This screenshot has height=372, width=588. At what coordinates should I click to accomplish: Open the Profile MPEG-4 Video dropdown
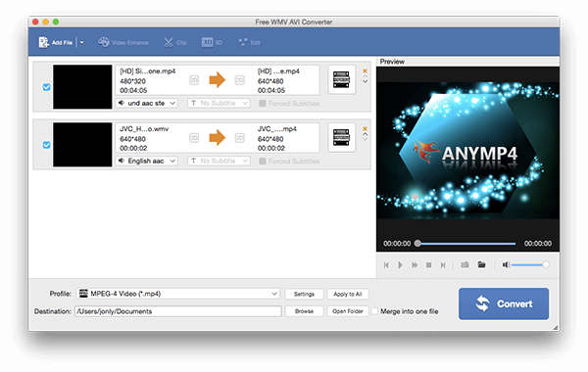coord(178,294)
